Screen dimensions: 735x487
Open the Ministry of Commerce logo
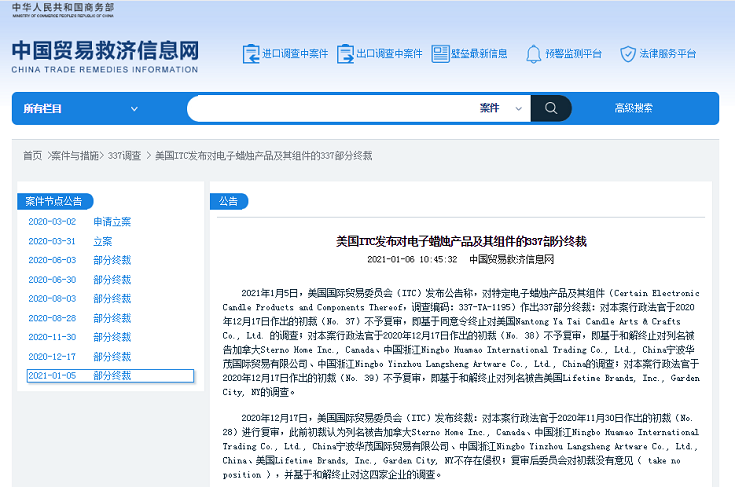click(63, 10)
